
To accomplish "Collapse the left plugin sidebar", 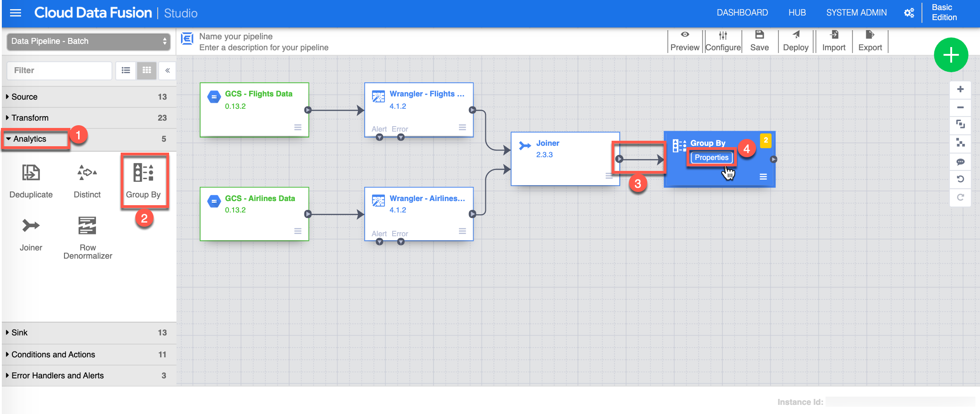I will (167, 70).
